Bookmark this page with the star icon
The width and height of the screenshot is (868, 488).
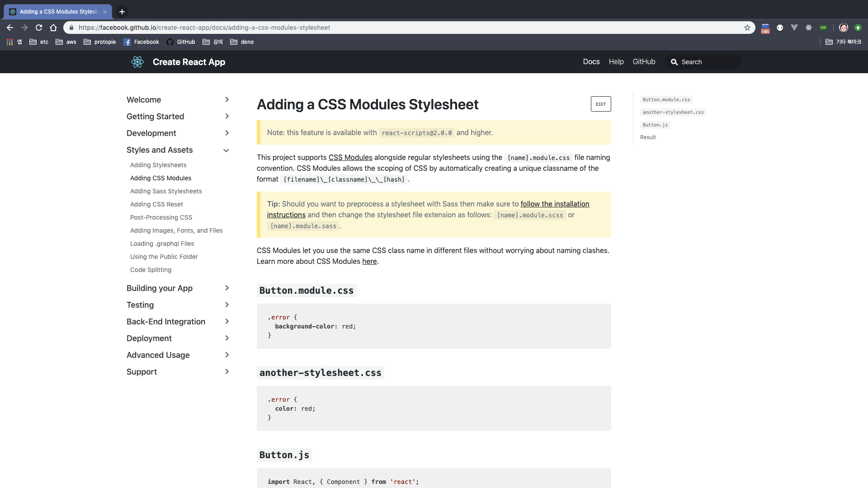747,28
